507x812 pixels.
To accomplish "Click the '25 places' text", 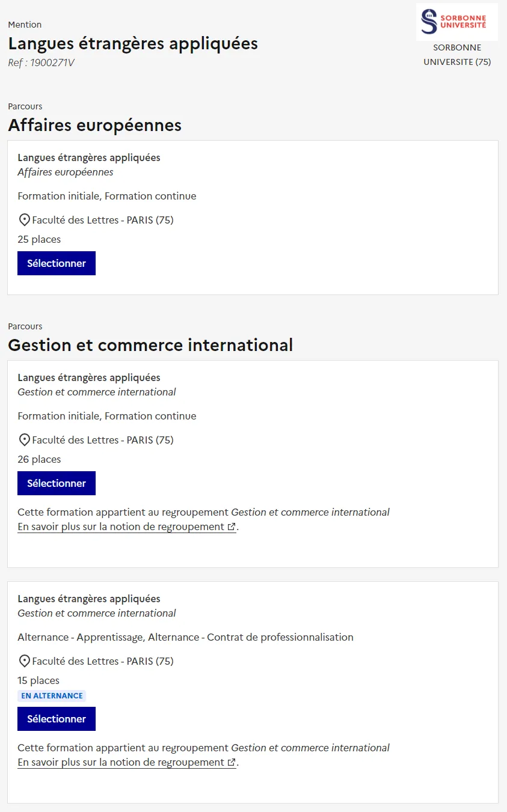I will [39, 239].
